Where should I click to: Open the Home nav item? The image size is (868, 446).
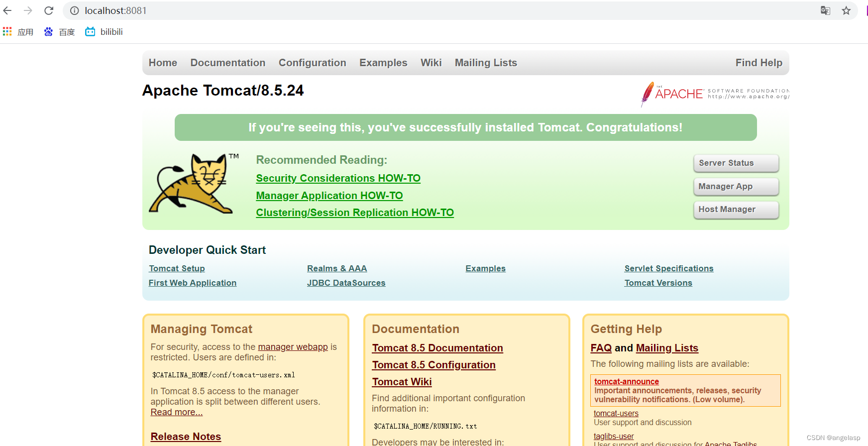point(163,63)
